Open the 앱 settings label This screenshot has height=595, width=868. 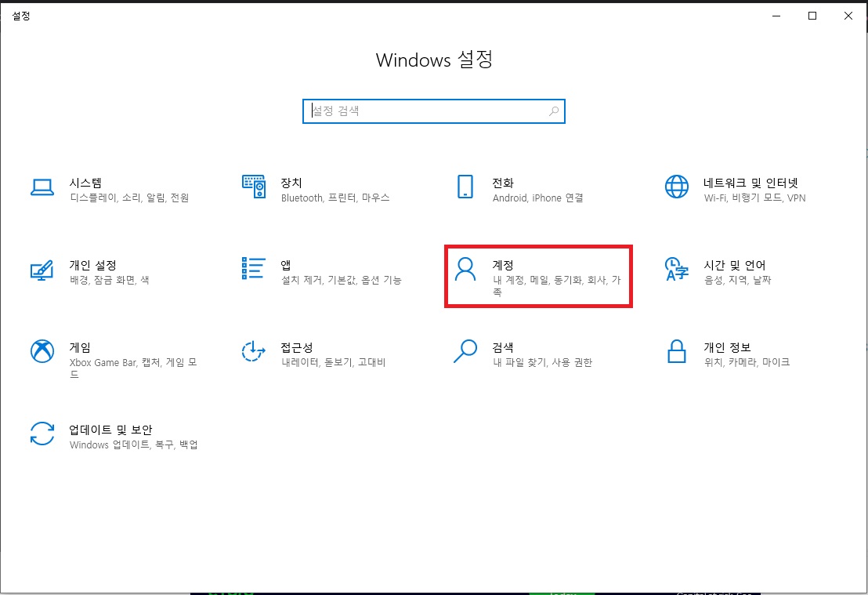[x=286, y=266]
